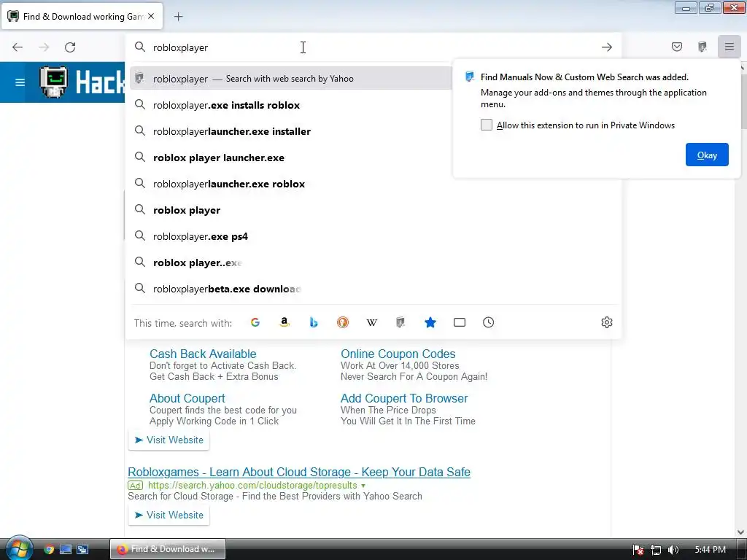
Task: Reload the current page
Action: click(70, 47)
